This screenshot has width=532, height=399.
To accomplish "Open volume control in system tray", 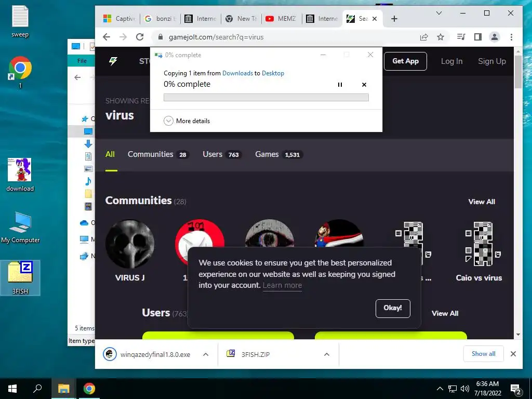I will [465, 389].
